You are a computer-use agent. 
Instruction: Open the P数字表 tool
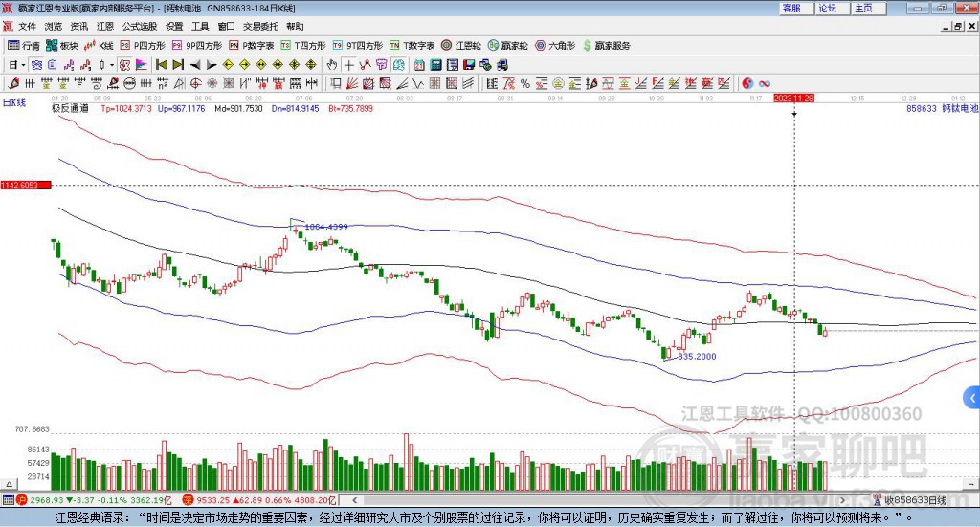click(252, 46)
